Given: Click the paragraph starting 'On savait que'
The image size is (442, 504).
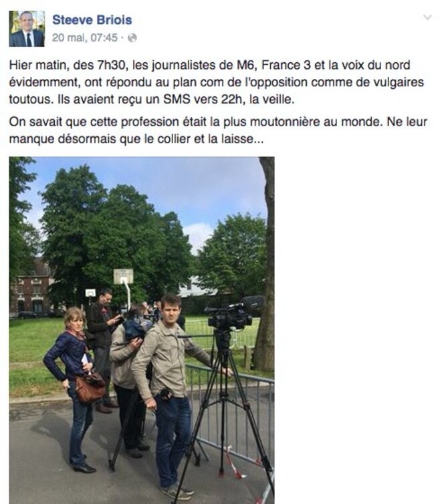Looking at the screenshot, I should [x=218, y=130].
